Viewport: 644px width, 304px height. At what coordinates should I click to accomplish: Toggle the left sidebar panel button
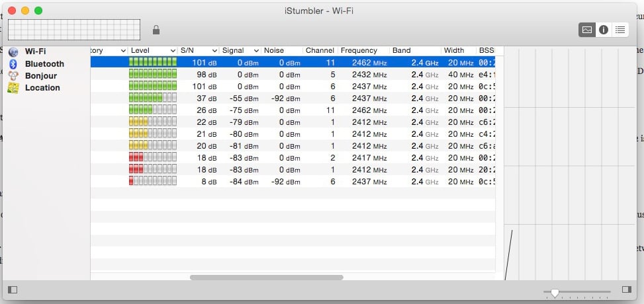pos(13,289)
